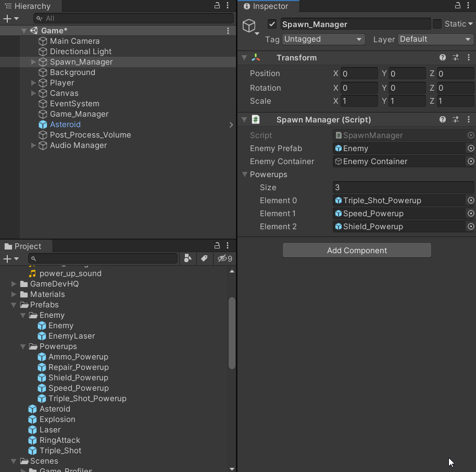Click the Project panel lock icon
The image size is (476, 472).
point(217,245)
